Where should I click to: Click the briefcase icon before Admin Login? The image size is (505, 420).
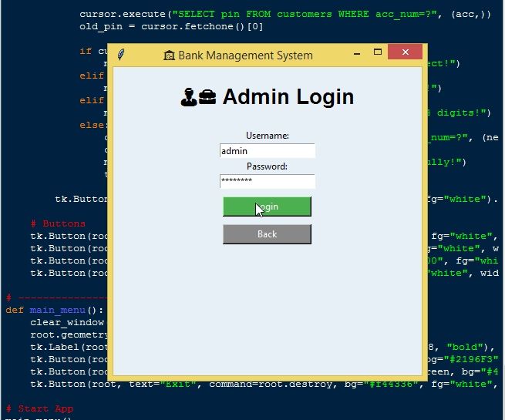click(x=207, y=97)
